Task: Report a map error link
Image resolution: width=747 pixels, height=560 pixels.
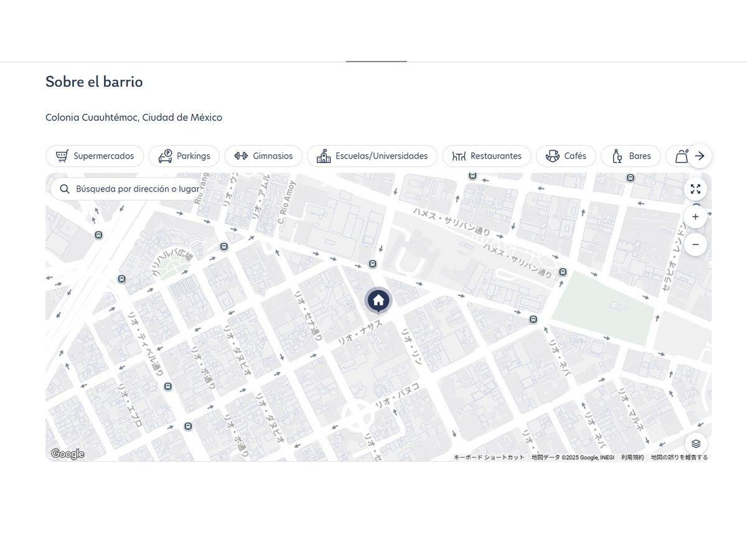Action: click(679, 457)
